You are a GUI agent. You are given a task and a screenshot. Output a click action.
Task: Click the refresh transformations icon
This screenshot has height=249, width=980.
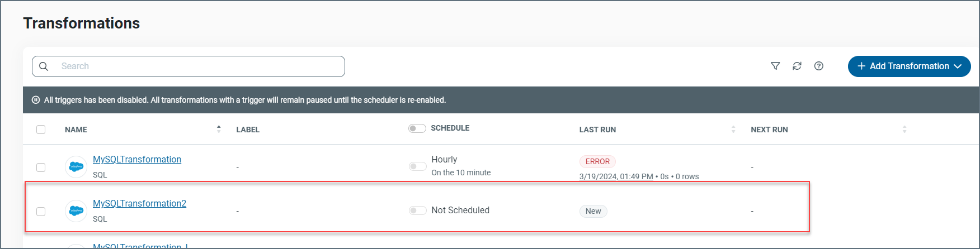[x=797, y=66]
